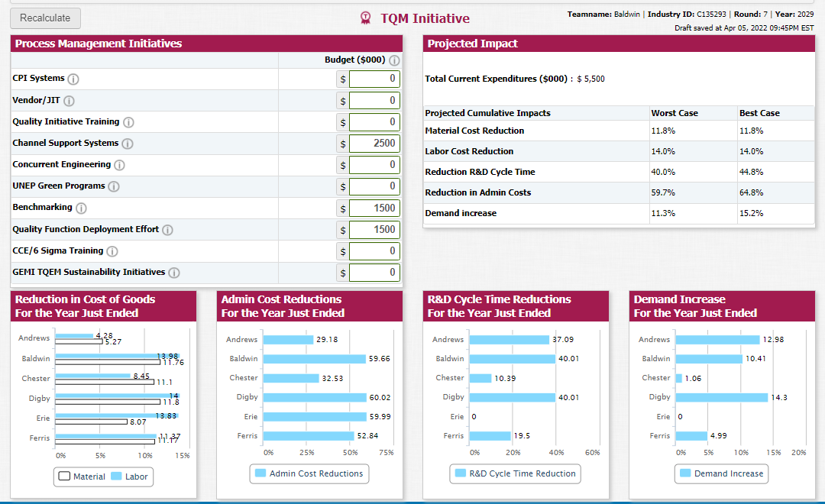
Task: Click the Benchmarking info icon
Action: (81, 208)
